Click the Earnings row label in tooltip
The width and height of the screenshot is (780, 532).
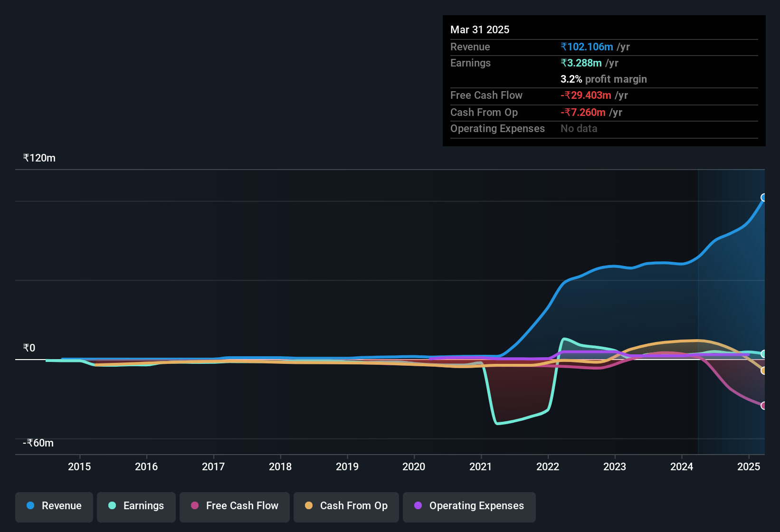point(470,63)
